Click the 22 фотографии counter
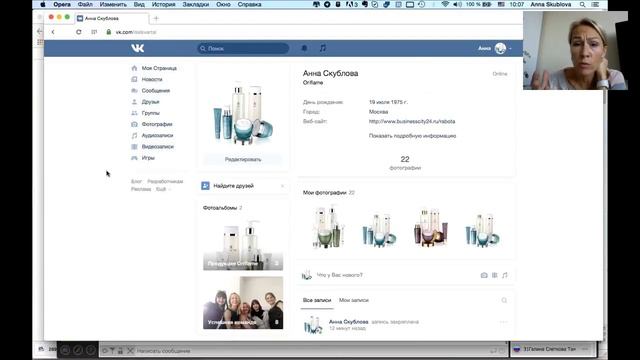The image size is (640, 360). coord(405,162)
